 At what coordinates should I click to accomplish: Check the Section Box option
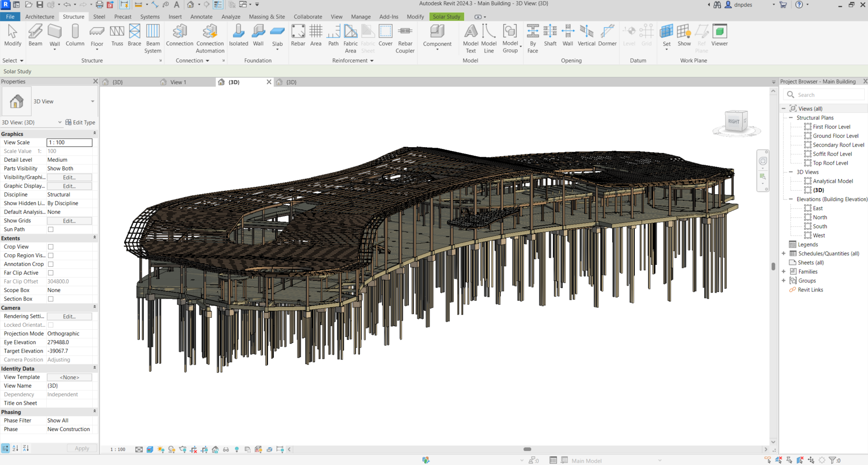point(50,298)
